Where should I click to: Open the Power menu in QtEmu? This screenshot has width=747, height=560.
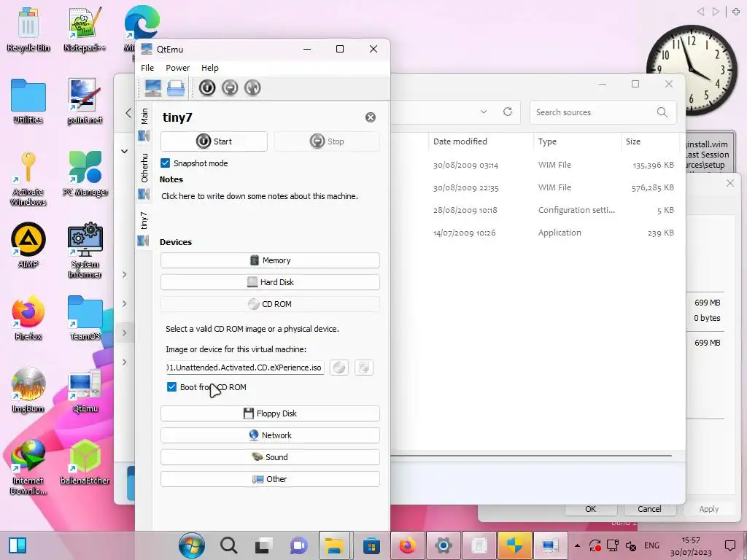click(178, 68)
